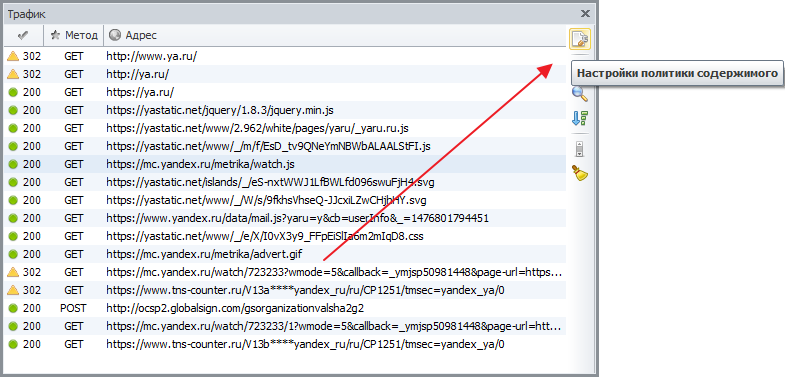This screenshot has height=377, width=785.
Task: Select row https://ya.ru/
Action: point(285,92)
